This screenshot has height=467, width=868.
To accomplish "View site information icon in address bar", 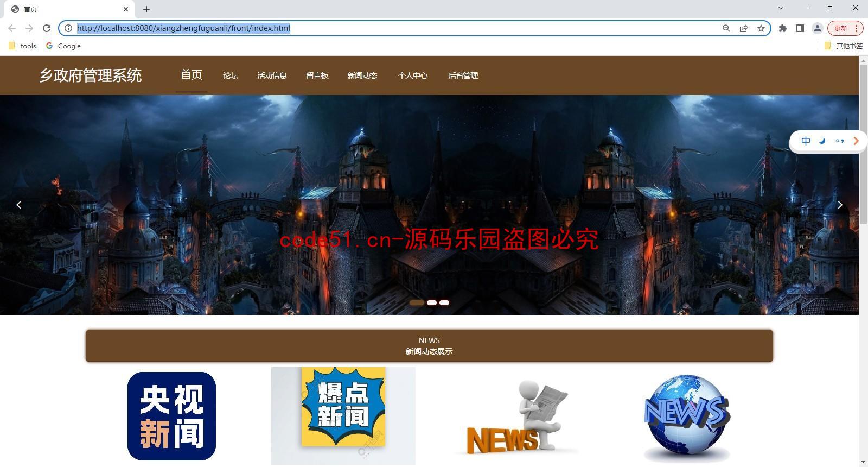I will tap(68, 28).
